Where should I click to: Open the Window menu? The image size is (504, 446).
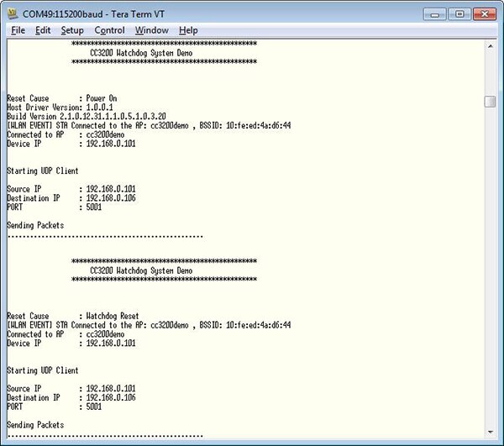point(151,30)
